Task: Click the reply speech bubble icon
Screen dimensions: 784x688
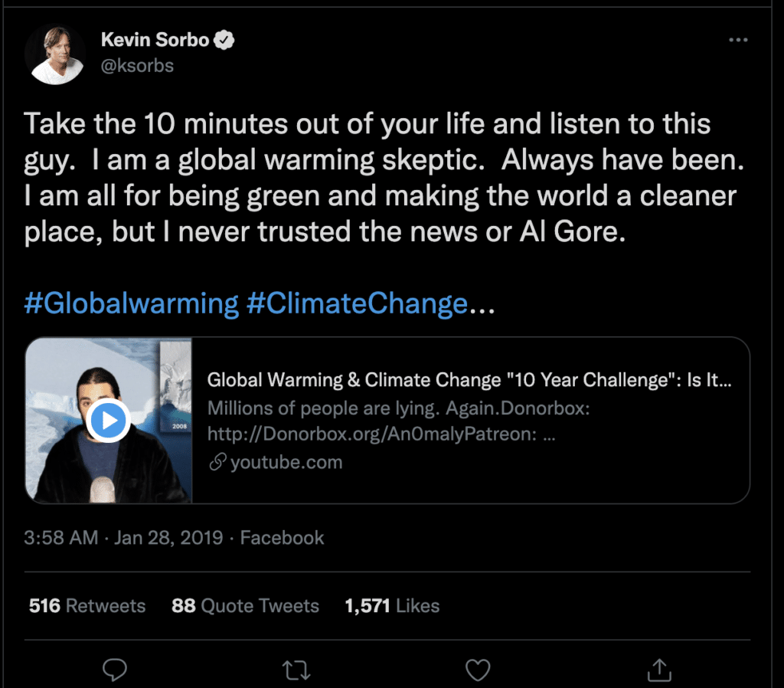Action: (x=115, y=670)
